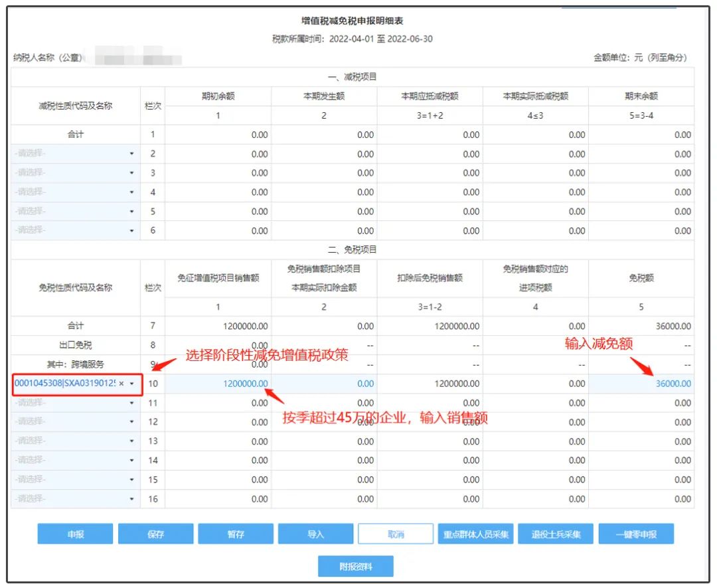717x588 pixels.
Task: Cancel using the 取消 button
Action: (396, 534)
